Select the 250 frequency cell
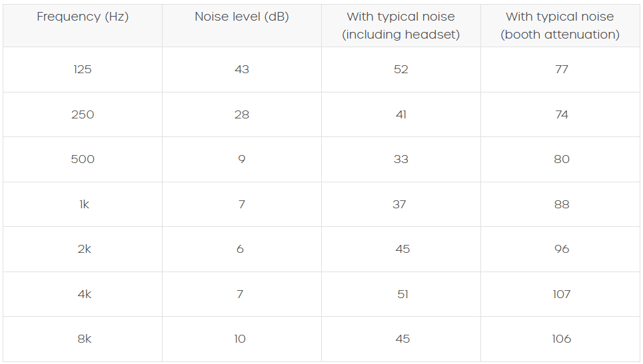 (83, 114)
